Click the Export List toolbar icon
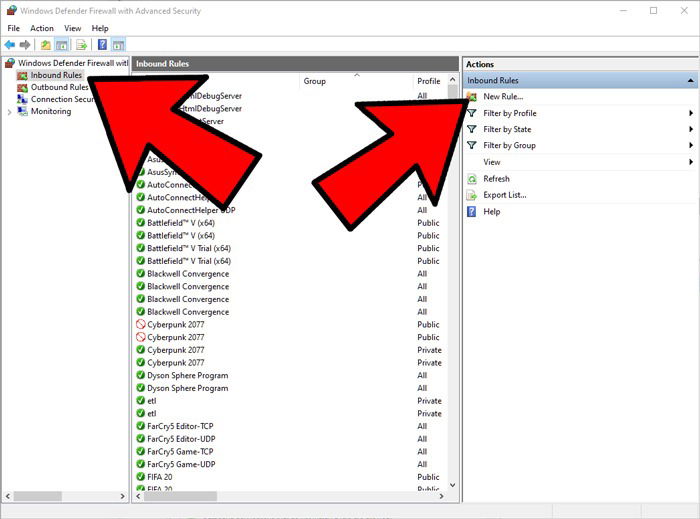The image size is (700, 519). click(81, 45)
